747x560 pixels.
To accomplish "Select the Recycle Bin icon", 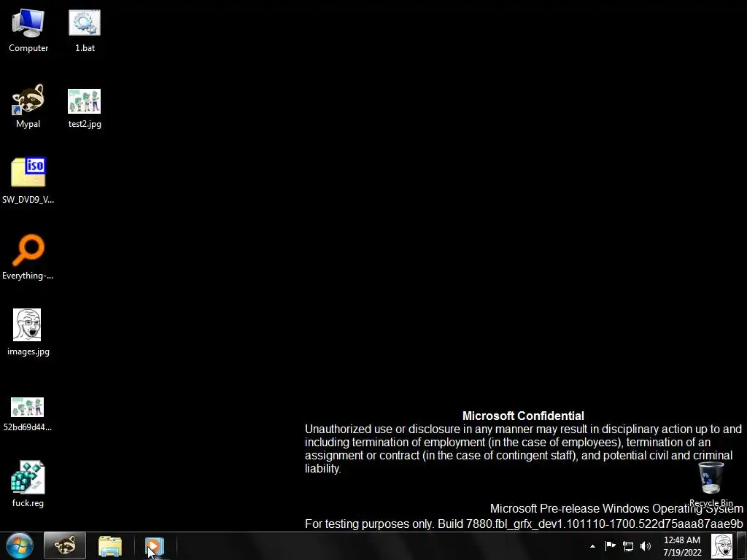I will click(711, 484).
